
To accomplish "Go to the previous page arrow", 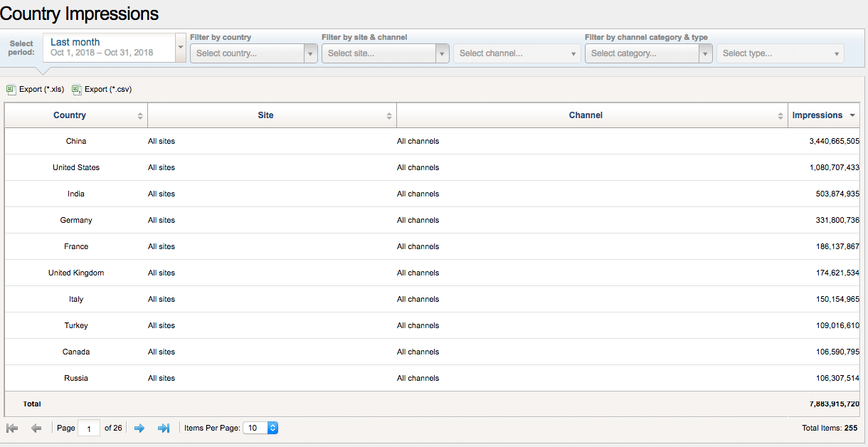I will pos(36,428).
